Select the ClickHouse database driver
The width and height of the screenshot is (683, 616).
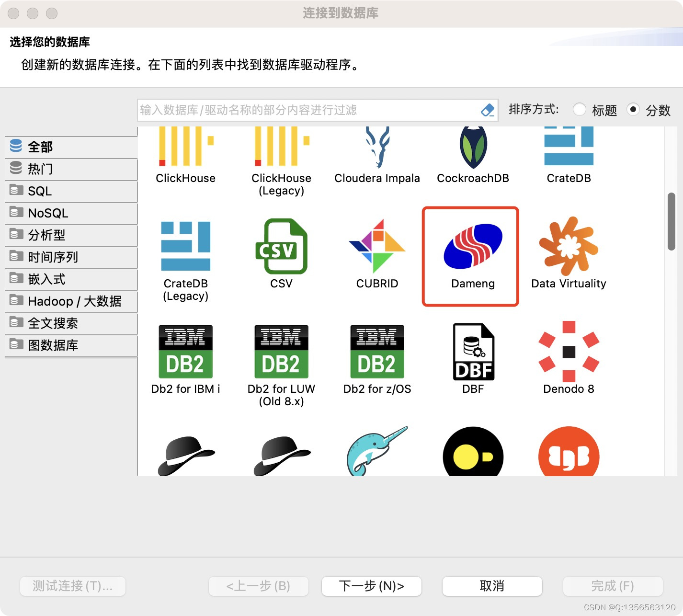click(x=185, y=153)
